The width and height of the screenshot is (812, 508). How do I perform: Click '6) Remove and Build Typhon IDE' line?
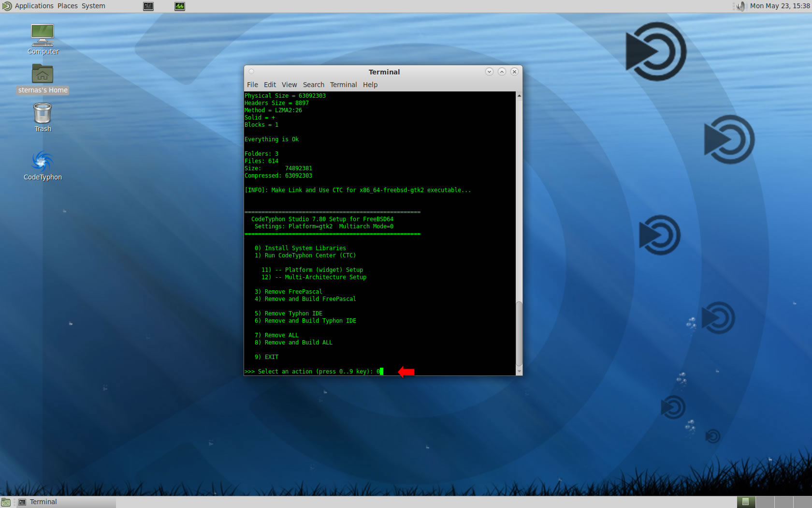pyautogui.click(x=305, y=321)
